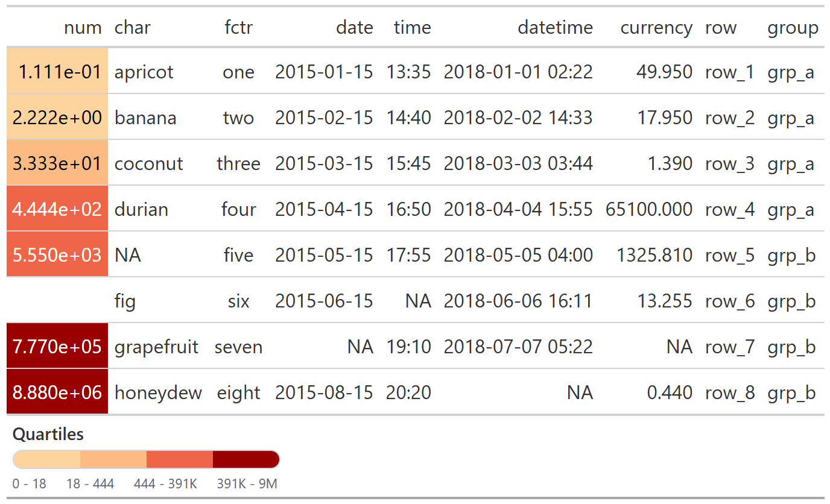
Task: Click the lightest Quartiles legend segment
Action: click(x=46, y=459)
